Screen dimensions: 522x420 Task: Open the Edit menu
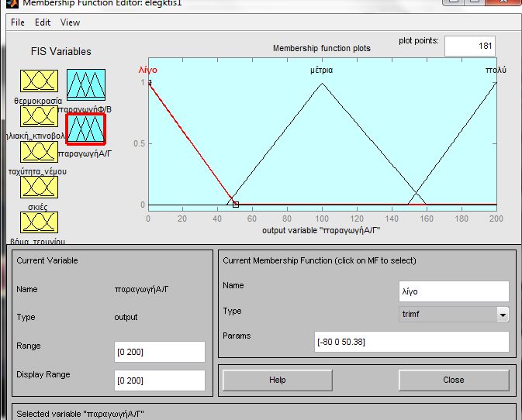(43, 22)
